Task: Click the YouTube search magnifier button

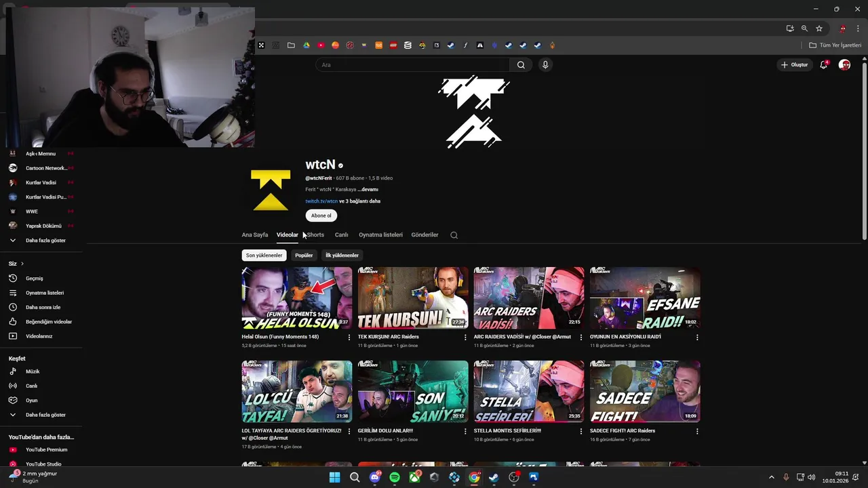Action: tap(521, 65)
